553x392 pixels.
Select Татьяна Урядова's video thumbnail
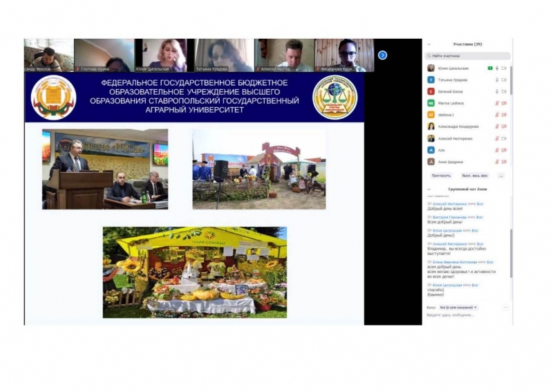point(224,55)
